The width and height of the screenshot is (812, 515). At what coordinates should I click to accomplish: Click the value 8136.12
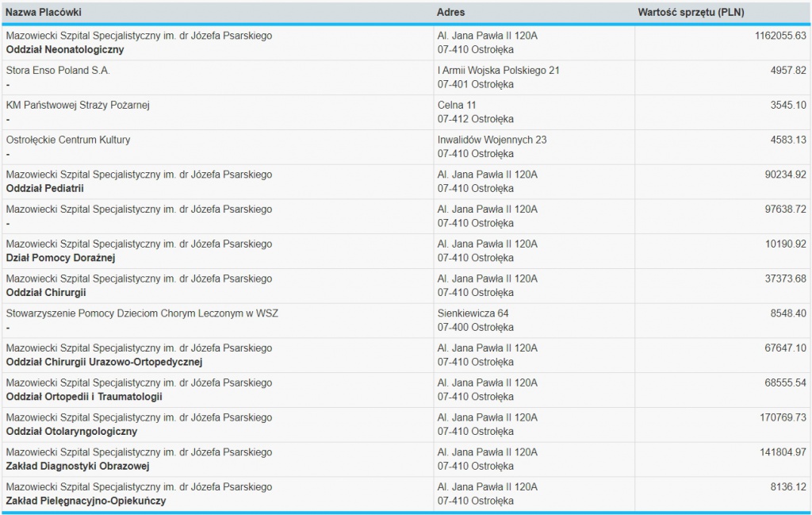pos(788,487)
